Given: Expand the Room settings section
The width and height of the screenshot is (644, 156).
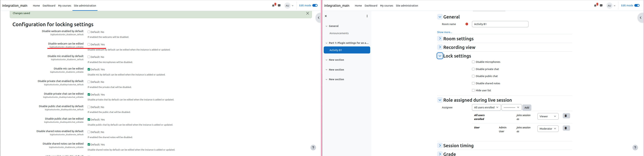Looking at the screenshot, I should 440,38.
